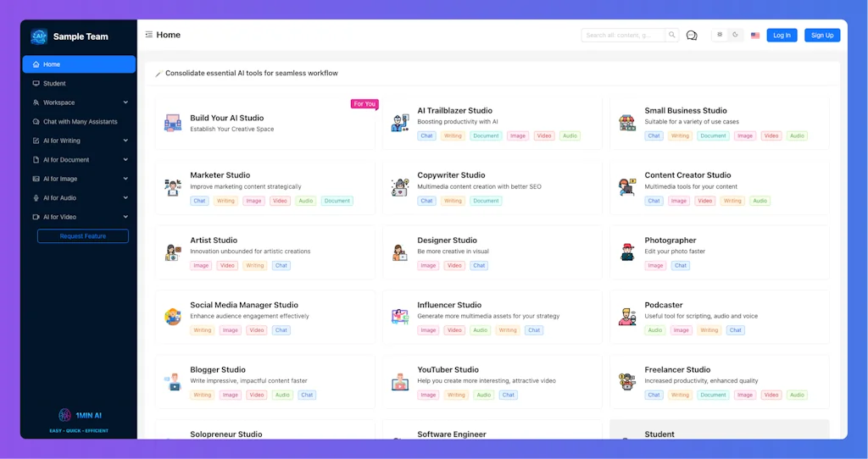Click Chat tag in Influencer Studio

pos(534,331)
